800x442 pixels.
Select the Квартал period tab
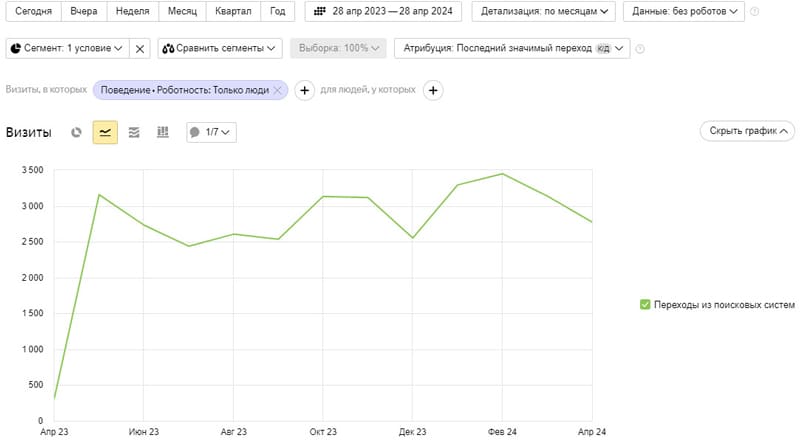(233, 11)
